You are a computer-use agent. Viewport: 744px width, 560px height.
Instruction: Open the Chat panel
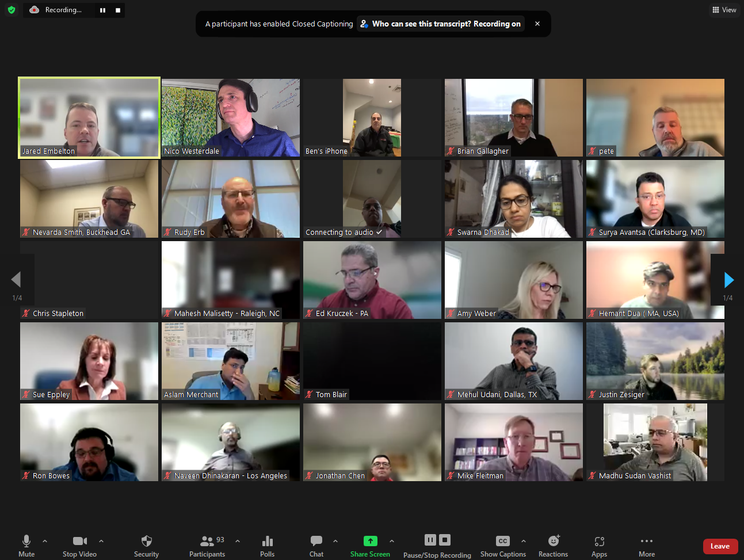316,546
